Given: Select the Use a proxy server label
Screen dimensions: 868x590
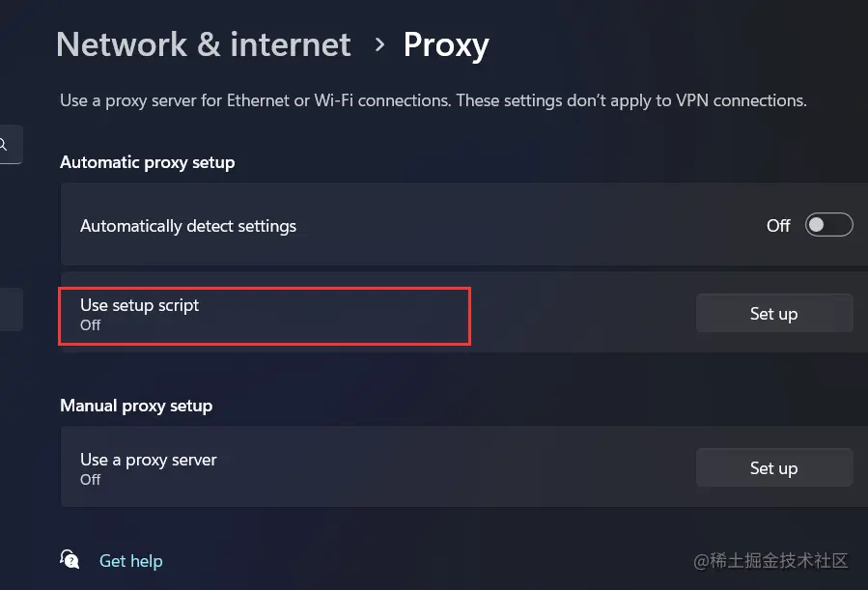Looking at the screenshot, I should click(149, 460).
